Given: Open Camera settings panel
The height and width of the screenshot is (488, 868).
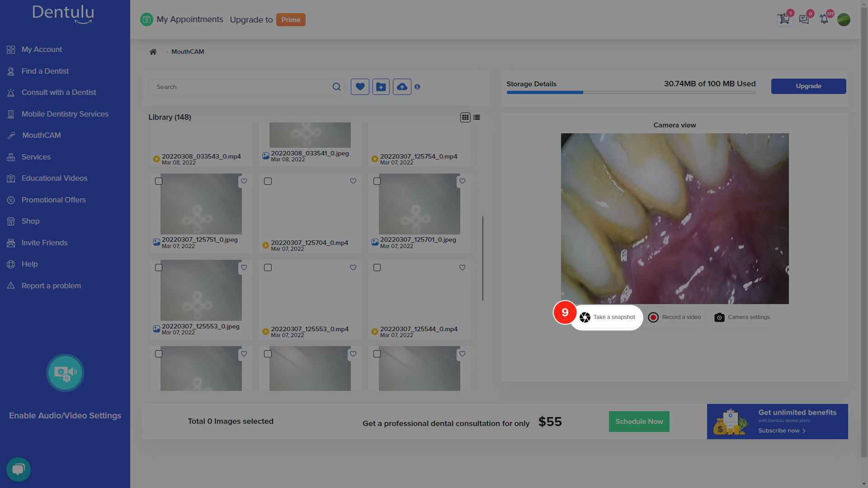Looking at the screenshot, I should (x=741, y=317).
